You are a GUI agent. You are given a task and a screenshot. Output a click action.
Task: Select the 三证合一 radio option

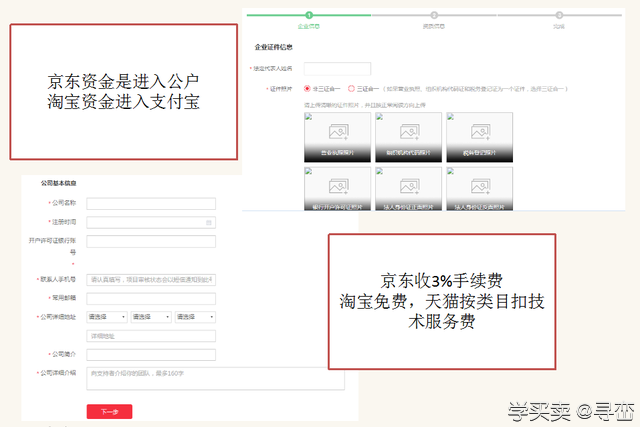click(x=351, y=88)
